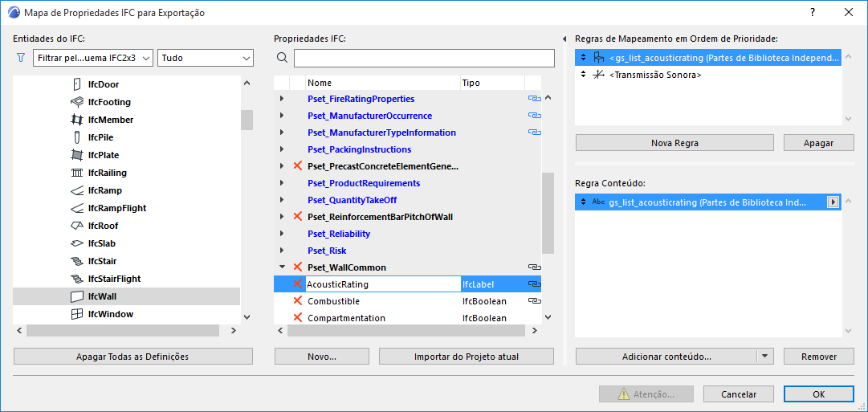This screenshot has width=868, height=412.
Task: Click the IfcDoor entity icon
Action: coord(77,84)
